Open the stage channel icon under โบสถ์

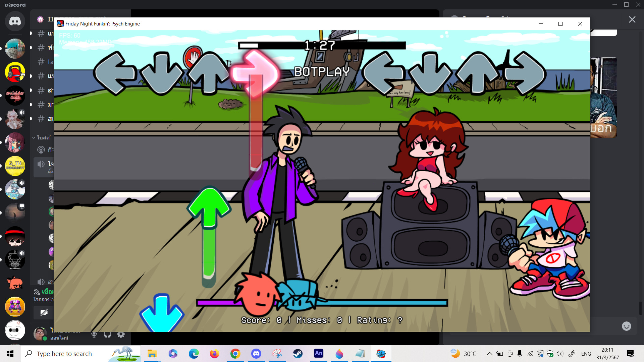[41, 150]
